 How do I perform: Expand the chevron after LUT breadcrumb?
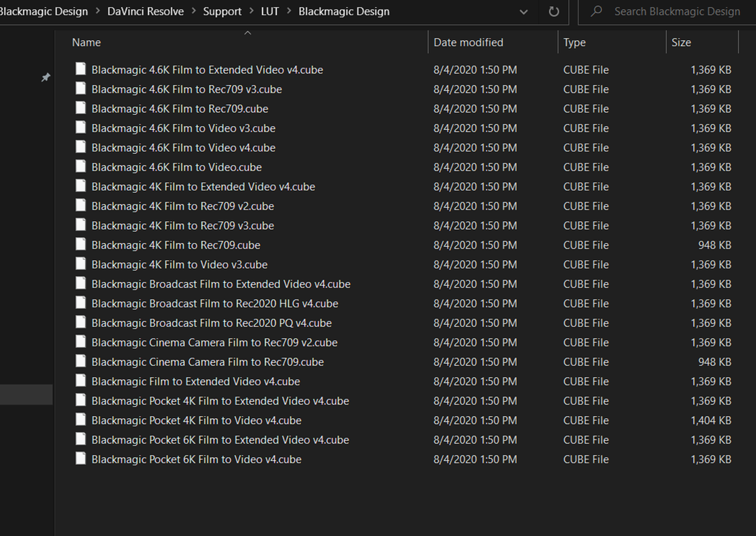click(289, 11)
